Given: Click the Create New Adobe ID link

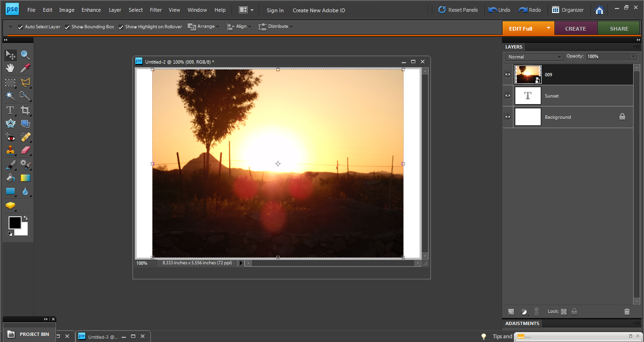Looking at the screenshot, I should coord(319,10).
